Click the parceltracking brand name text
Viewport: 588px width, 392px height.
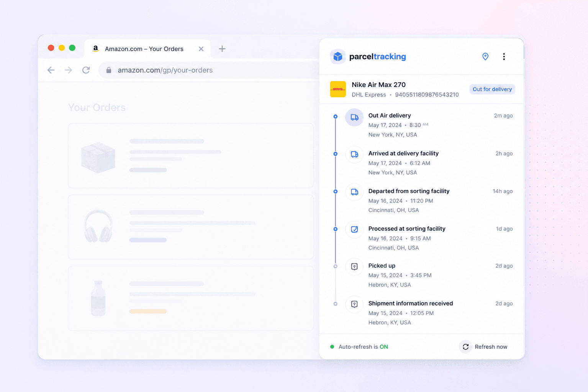377,57
